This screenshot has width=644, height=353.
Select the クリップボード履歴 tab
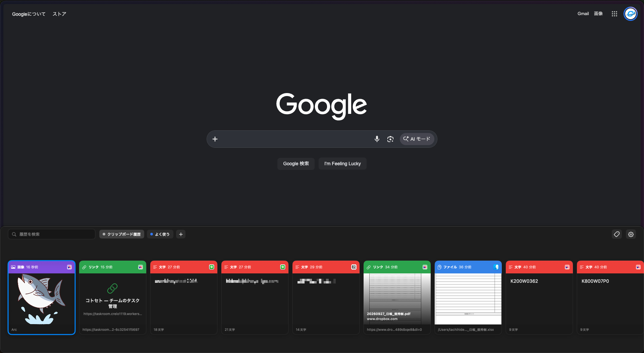pyautogui.click(x=122, y=234)
